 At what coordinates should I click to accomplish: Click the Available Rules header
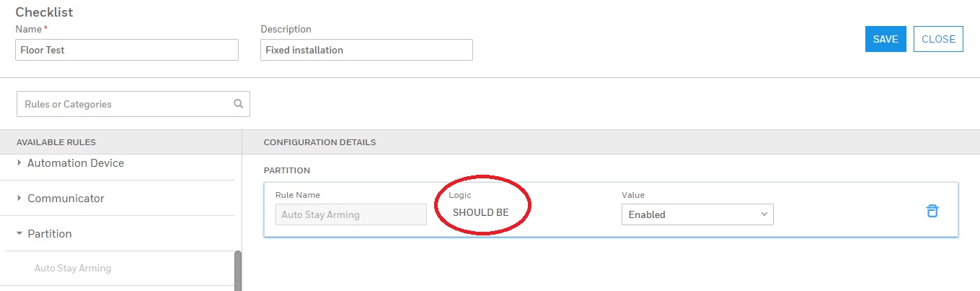click(56, 142)
